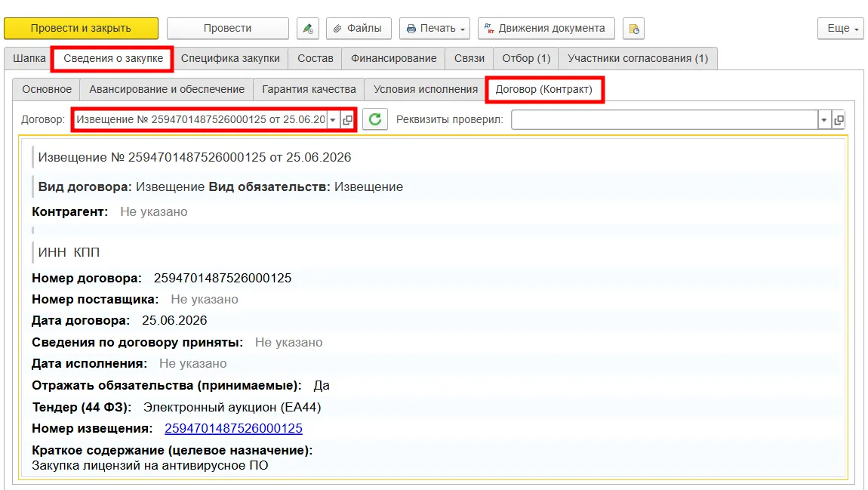Click the Провести button
The image size is (868, 490).
[227, 28]
